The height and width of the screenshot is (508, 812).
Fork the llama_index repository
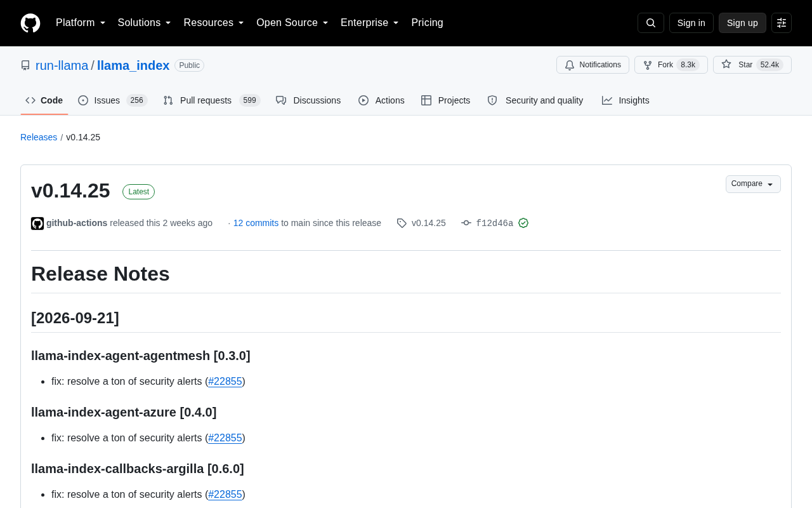click(x=671, y=65)
